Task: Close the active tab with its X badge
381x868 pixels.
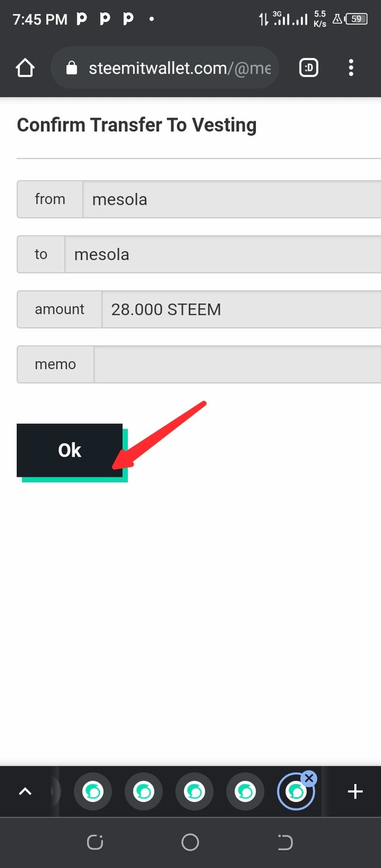Action: pyautogui.click(x=309, y=778)
